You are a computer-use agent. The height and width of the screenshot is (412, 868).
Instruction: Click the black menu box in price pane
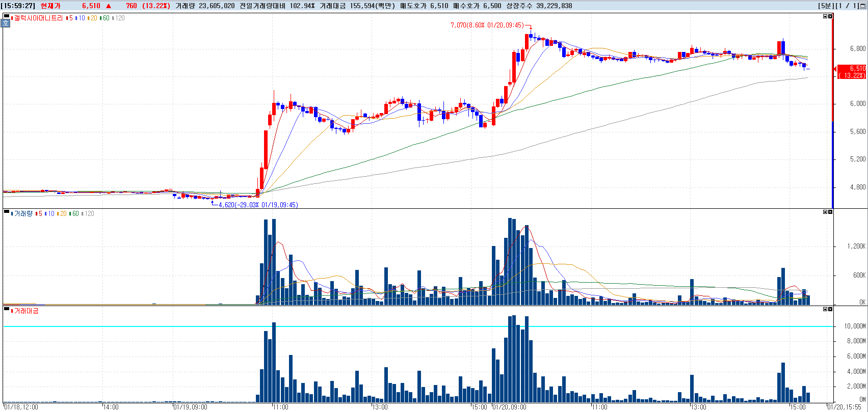(6, 16)
